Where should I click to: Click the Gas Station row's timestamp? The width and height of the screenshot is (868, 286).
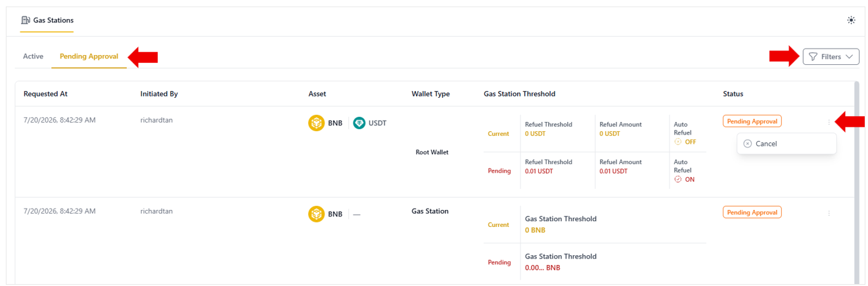pos(59,211)
